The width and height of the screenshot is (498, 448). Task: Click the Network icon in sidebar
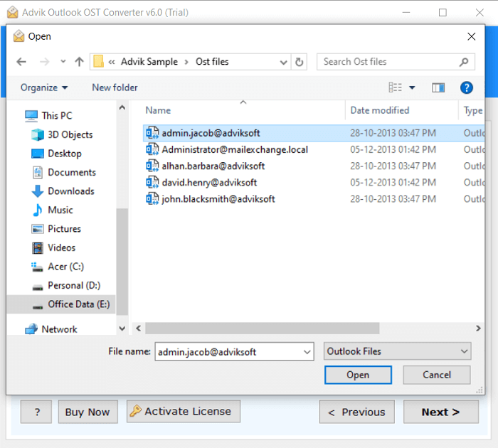point(31,329)
